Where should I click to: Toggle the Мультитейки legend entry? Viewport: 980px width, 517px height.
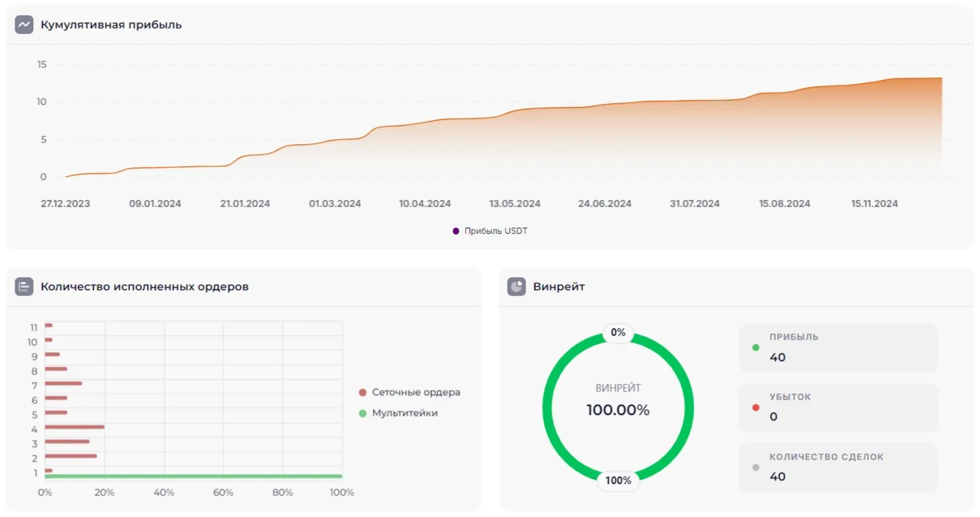(x=404, y=413)
